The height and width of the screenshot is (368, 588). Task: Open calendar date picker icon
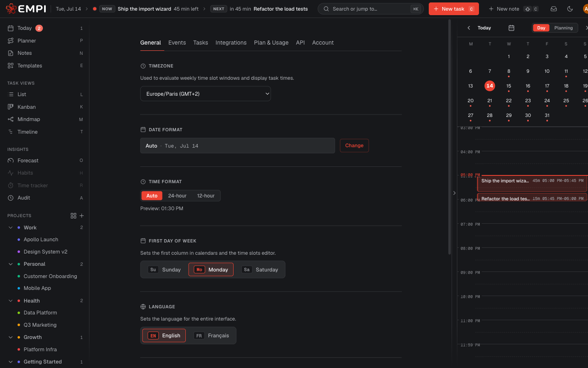pos(511,28)
